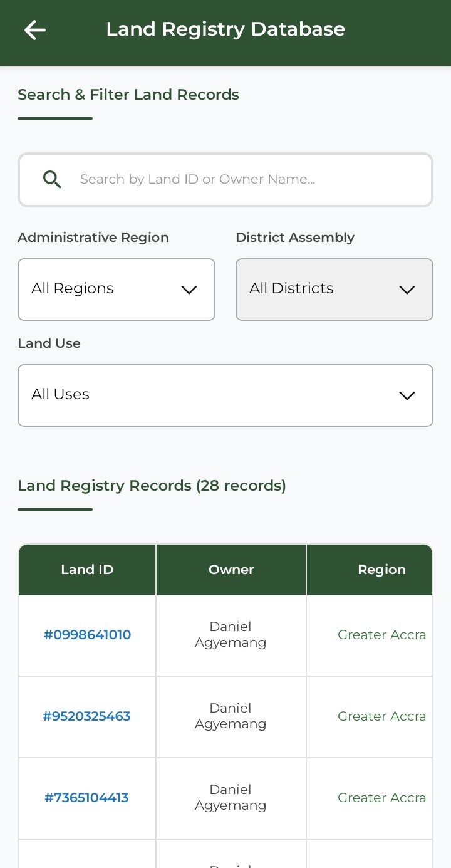This screenshot has height=868, width=451.
Task: Click the magnifying glass search icon
Action: (52, 180)
